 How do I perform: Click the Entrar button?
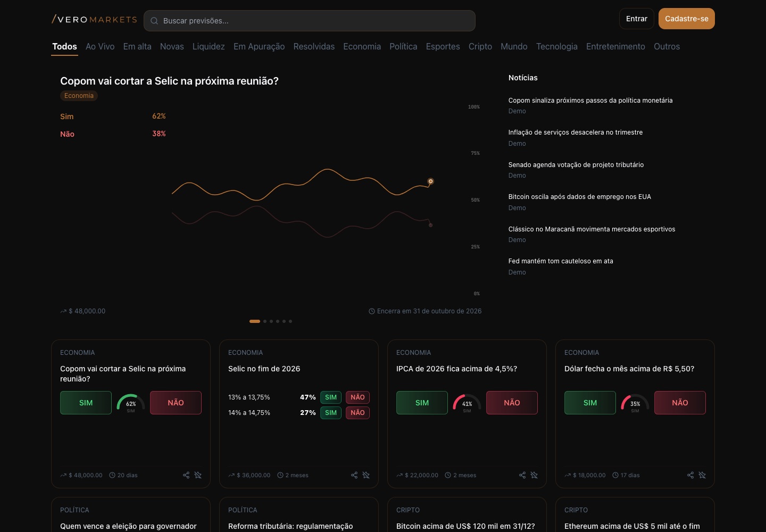[x=637, y=19]
